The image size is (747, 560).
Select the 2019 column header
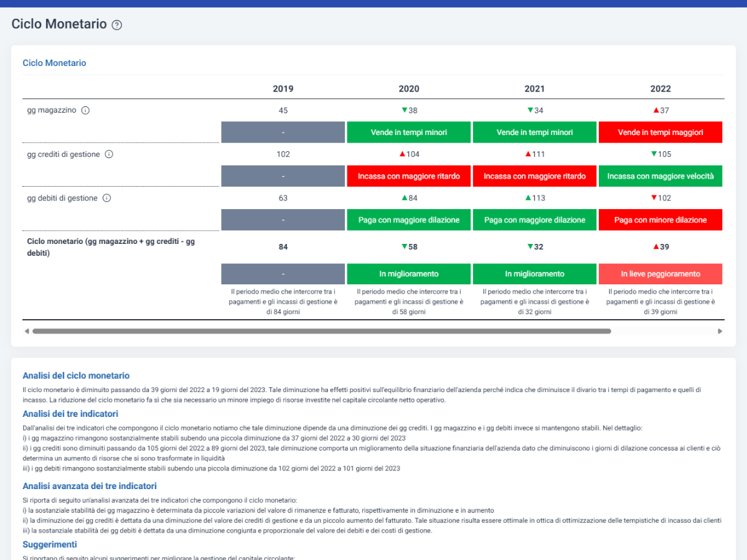coord(283,89)
